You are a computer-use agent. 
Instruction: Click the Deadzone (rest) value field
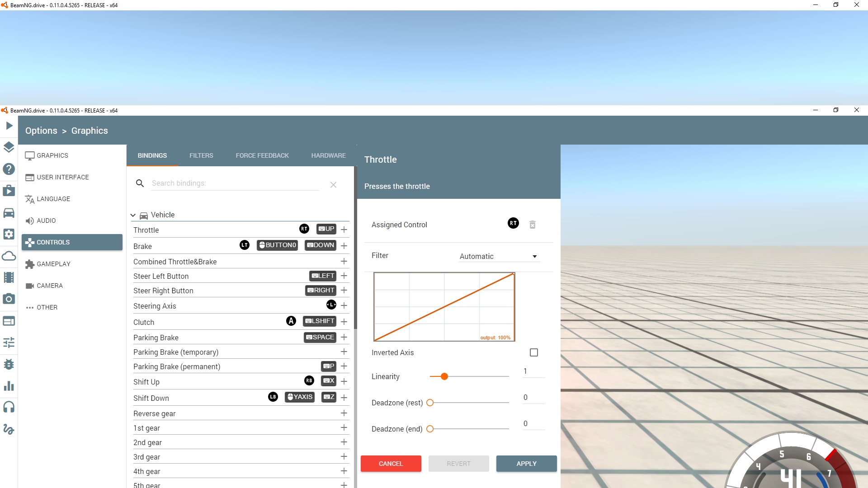pyautogui.click(x=534, y=398)
